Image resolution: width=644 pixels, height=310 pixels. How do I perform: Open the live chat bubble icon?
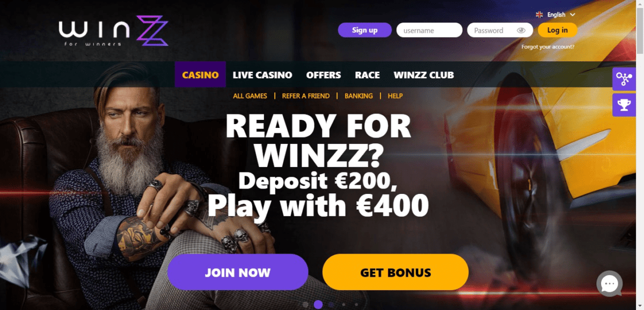click(x=610, y=284)
